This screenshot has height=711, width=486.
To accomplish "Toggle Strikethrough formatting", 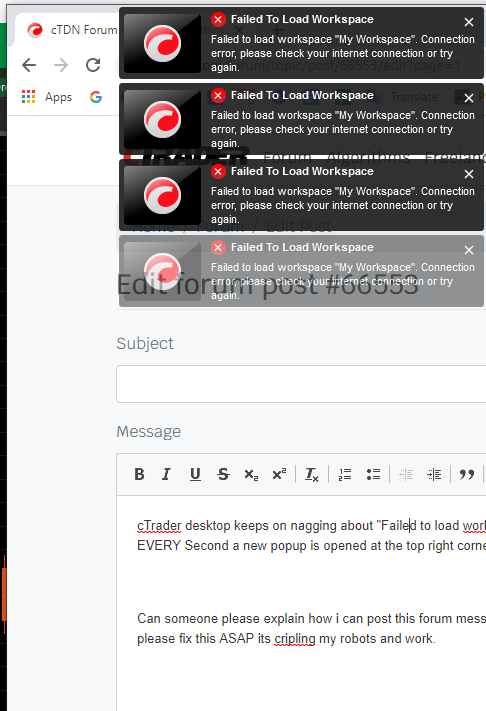I will click(223, 474).
